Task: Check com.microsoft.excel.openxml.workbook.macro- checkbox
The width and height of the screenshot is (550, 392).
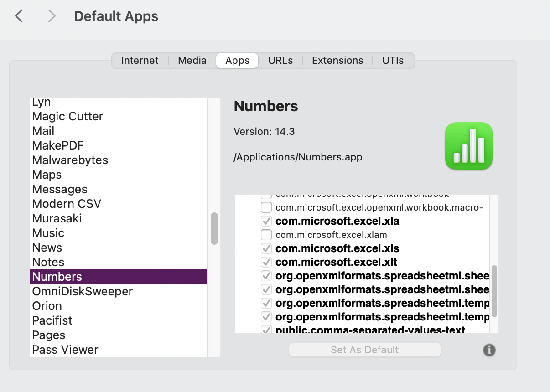Action: [266, 208]
